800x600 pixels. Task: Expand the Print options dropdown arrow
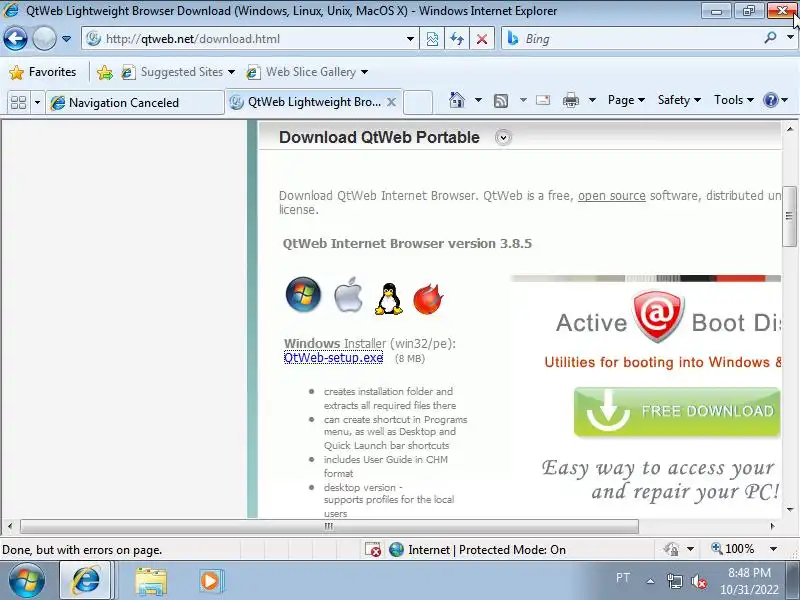[x=592, y=100]
